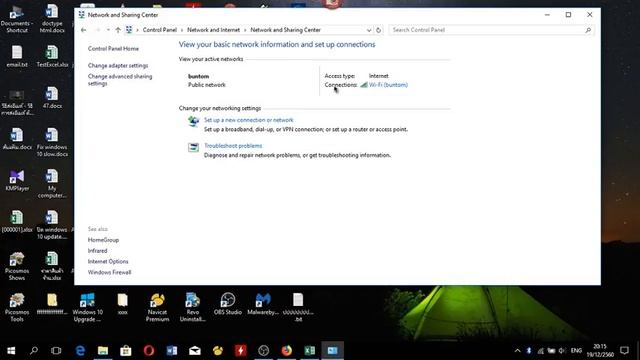
Task: Open Microsoft Store from taskbar
Action: 126,351
